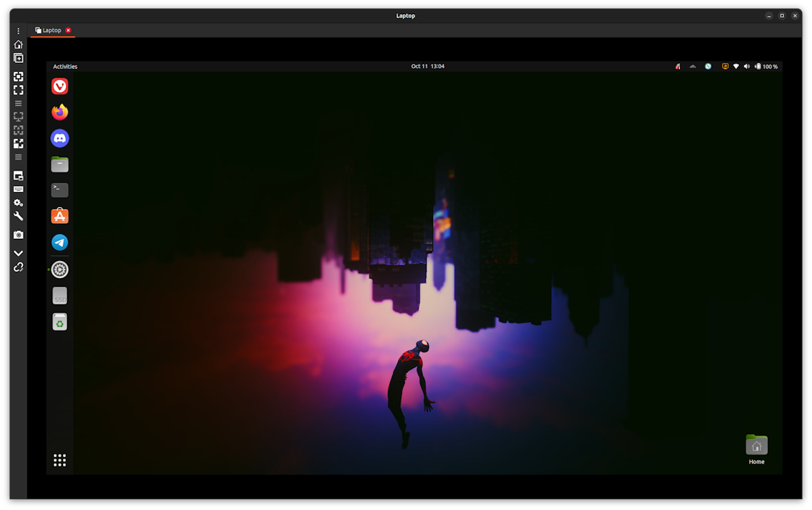Launch Firefox from the dock
812x510 pixels.
(x=60, y=112)
